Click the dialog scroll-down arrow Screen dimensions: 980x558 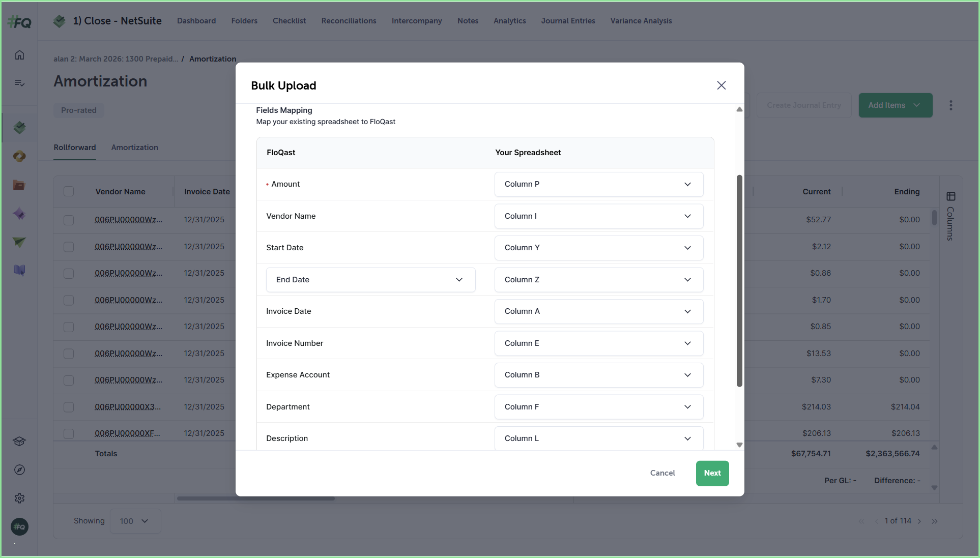pos(739,445)
